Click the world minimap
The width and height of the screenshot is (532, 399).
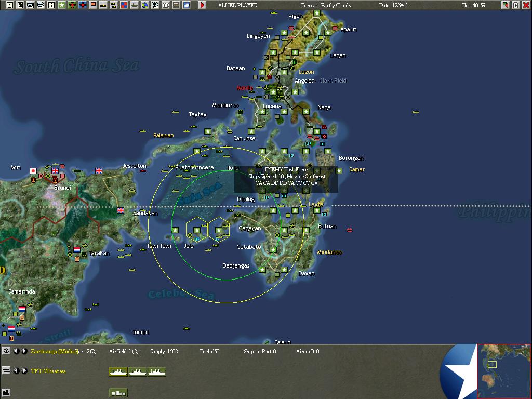[x=504, y=371]
